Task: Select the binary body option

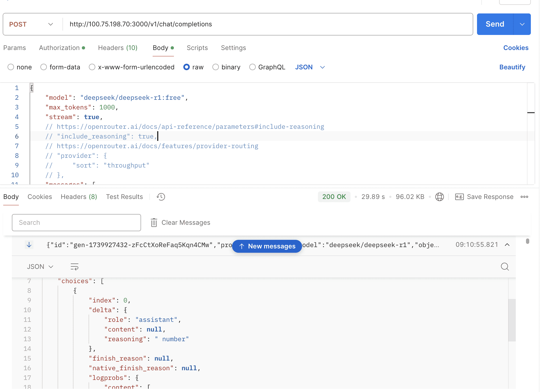Action: pyautogui.click(x=216, y=67)
